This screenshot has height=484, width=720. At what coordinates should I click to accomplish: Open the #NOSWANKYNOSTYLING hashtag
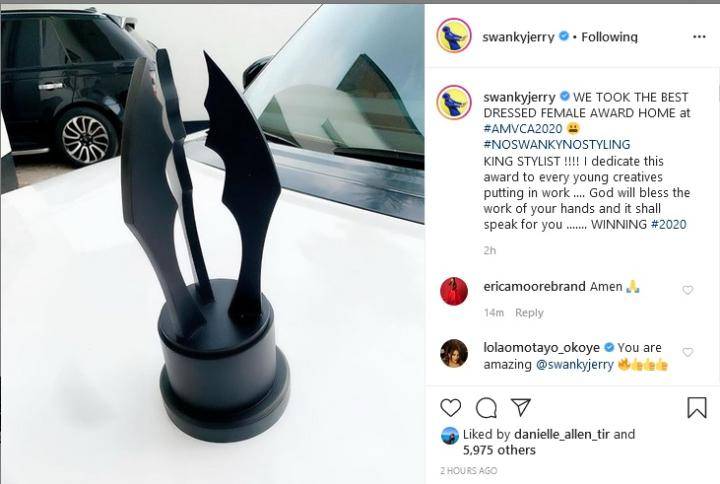pos(557,145)
